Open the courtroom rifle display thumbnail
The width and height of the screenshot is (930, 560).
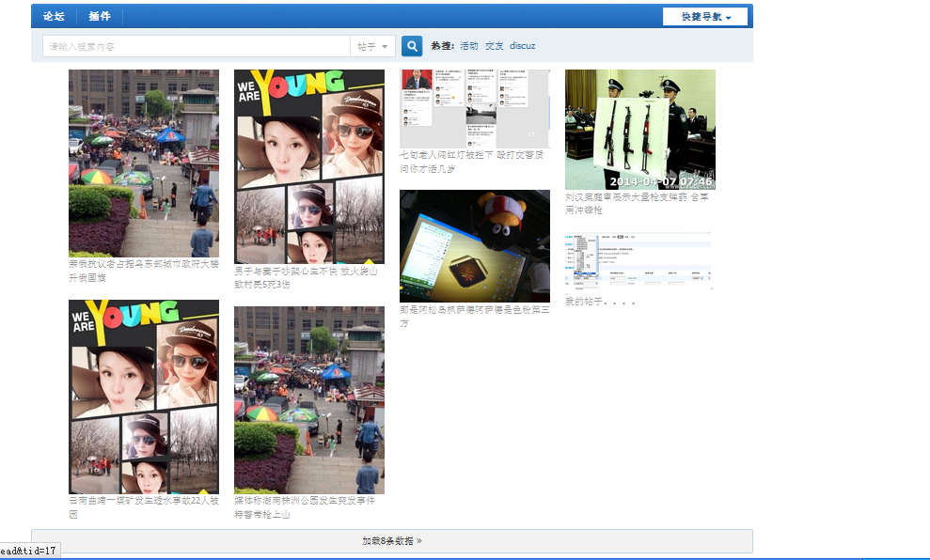click(639, 130)
